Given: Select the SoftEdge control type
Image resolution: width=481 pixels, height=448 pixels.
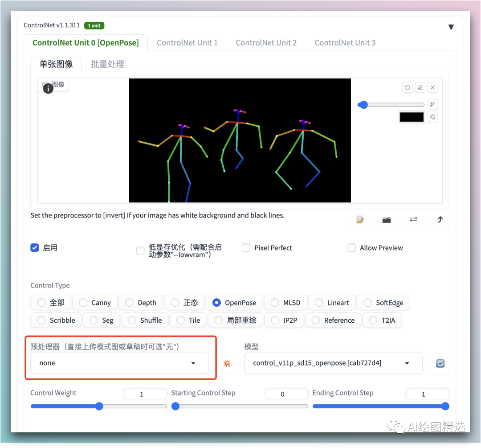Looking at the screenshot, I should point(383,303).
